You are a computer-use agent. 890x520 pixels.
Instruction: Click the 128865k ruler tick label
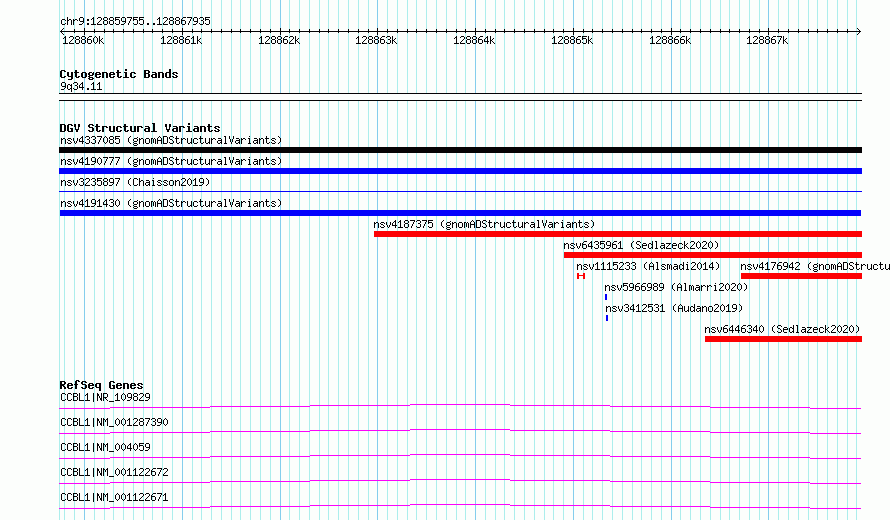tap(572, 40)
